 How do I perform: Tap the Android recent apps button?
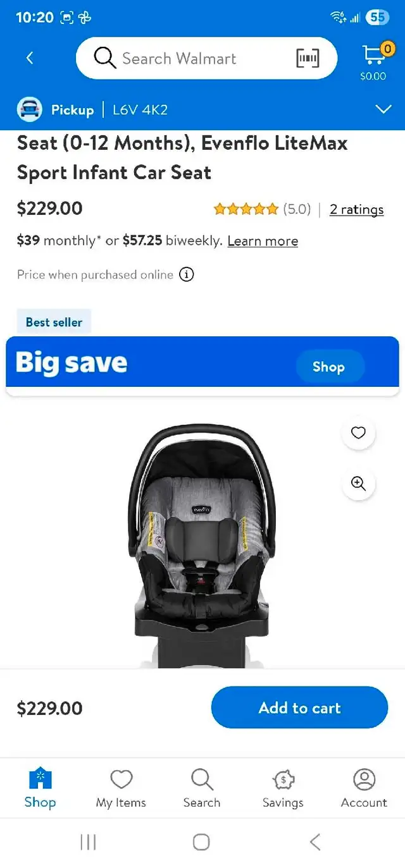click(x=88, y=841)
